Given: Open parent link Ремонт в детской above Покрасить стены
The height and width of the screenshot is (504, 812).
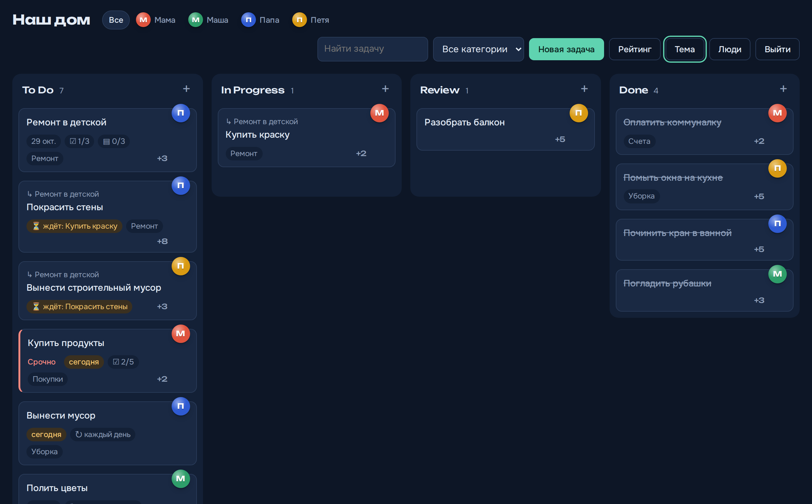Looking at the screenshot, I should point(63,194).
